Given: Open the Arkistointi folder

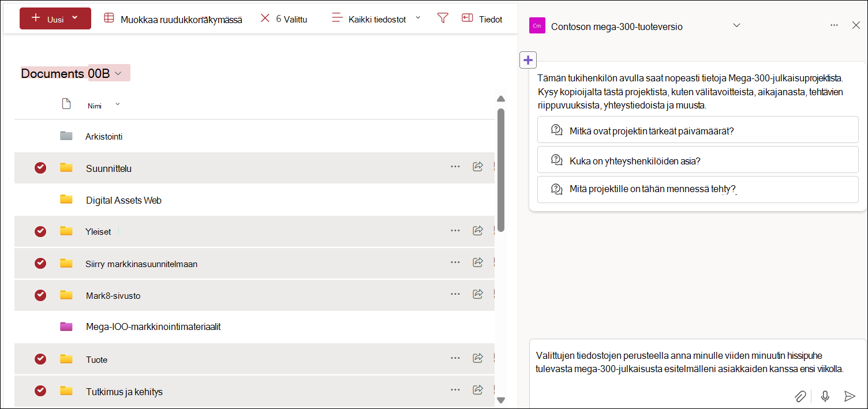Looking at the screenshot, I should tap(104, 137).
